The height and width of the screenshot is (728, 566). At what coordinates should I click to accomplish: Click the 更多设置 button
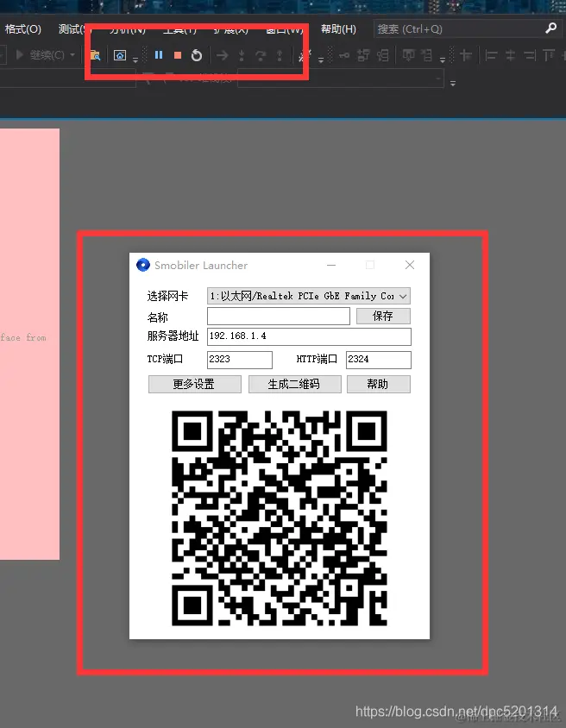(194, 384)
